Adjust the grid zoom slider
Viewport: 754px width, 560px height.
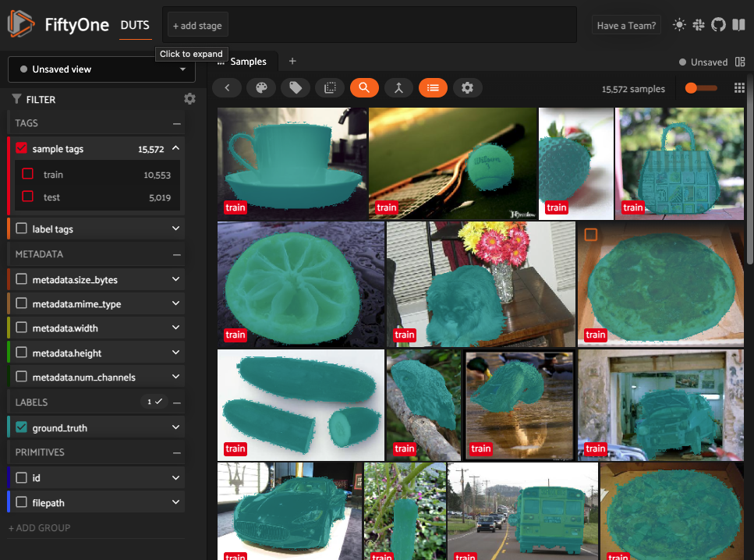pyautogui.click(x=701, y=88)
